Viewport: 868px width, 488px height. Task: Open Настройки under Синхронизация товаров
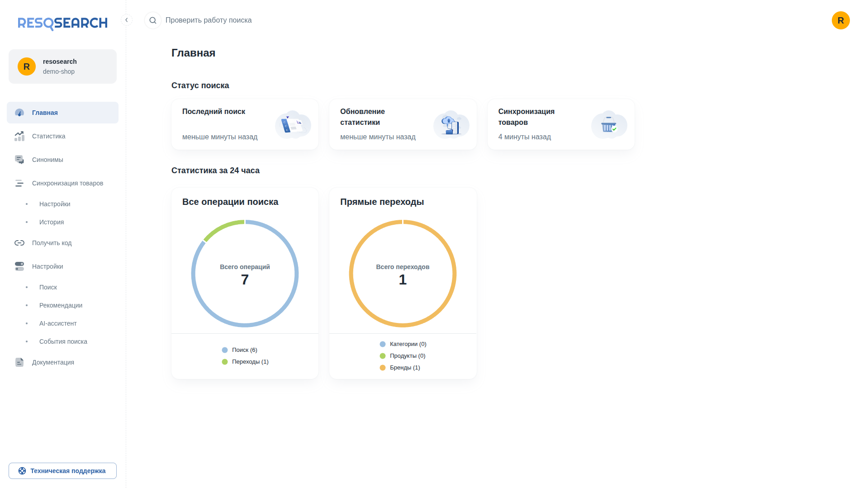pyautogui.click(x=55, y=204)
